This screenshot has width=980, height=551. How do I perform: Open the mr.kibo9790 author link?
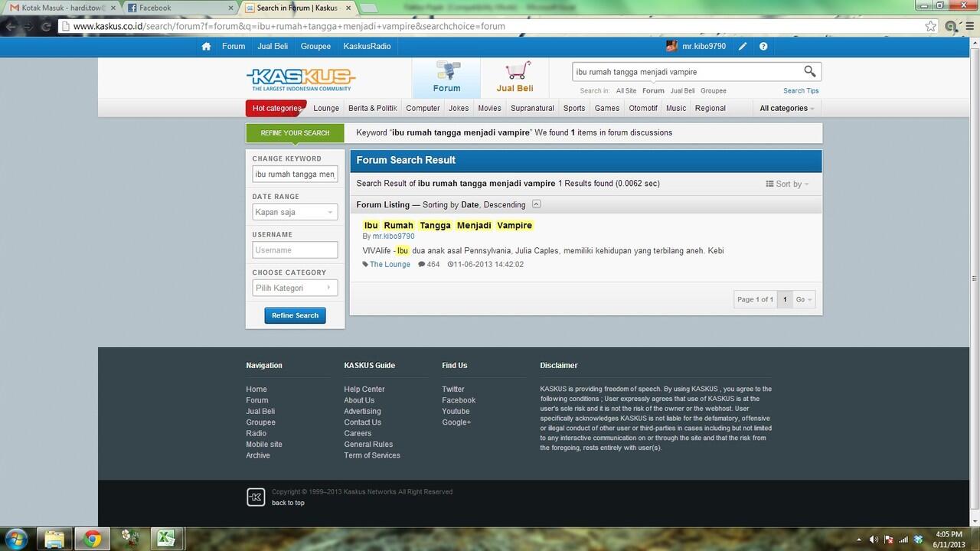coord(394,236)
